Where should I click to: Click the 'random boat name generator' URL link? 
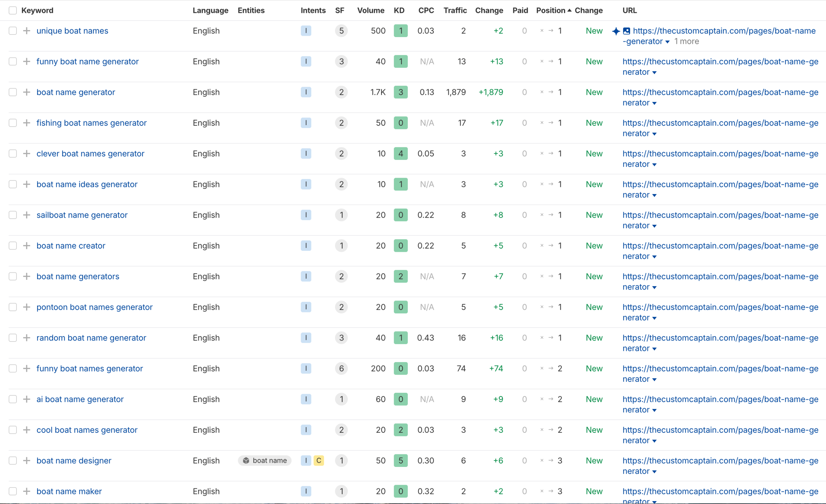point(720,338)
